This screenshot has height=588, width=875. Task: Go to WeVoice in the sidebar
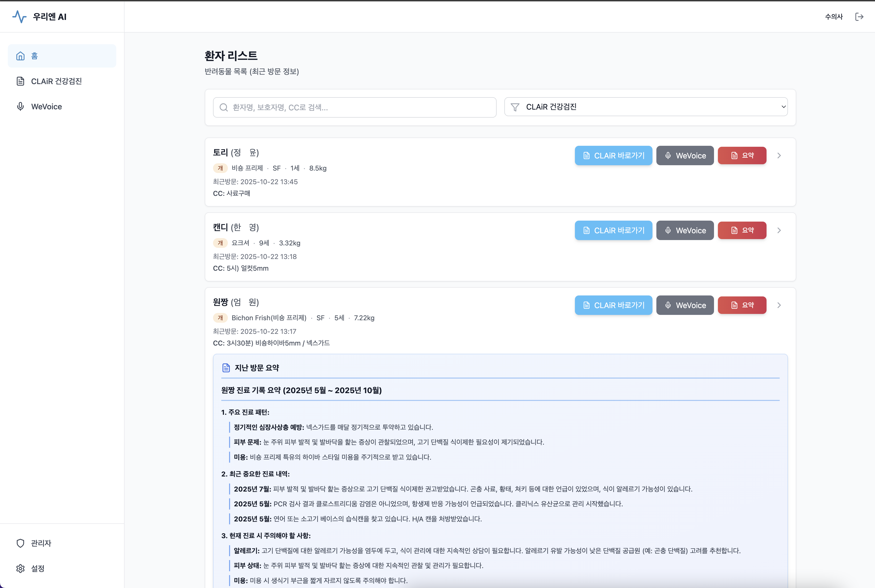(x=46, y=106)
